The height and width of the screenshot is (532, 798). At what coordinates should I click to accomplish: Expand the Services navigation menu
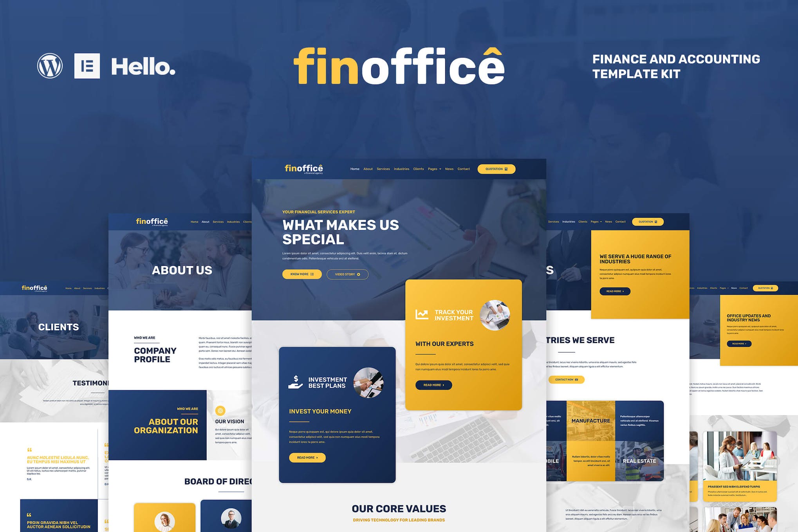pyautogui.click(x=383, y=169)
